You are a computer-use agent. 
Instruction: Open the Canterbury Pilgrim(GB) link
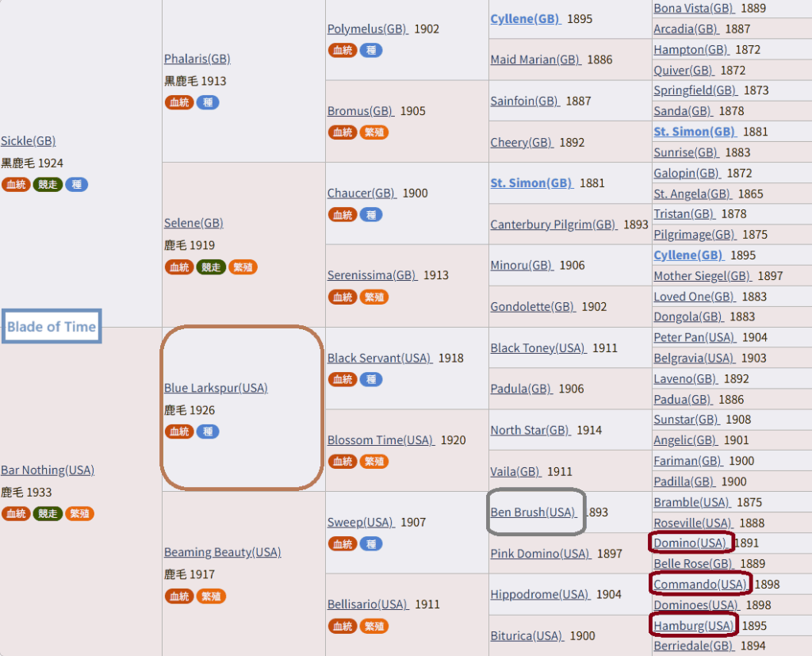tap(553, 224)
